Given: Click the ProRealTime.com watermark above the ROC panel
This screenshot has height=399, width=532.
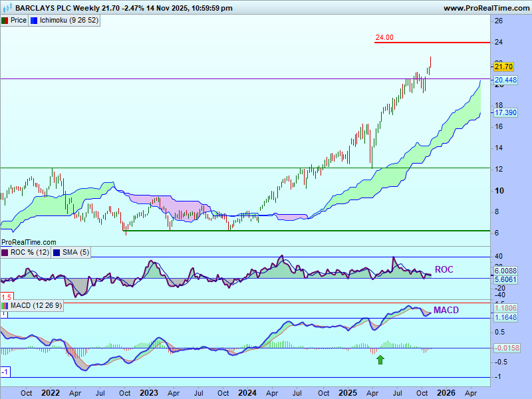Looking at the screenshot, I should tap(29, 243).
